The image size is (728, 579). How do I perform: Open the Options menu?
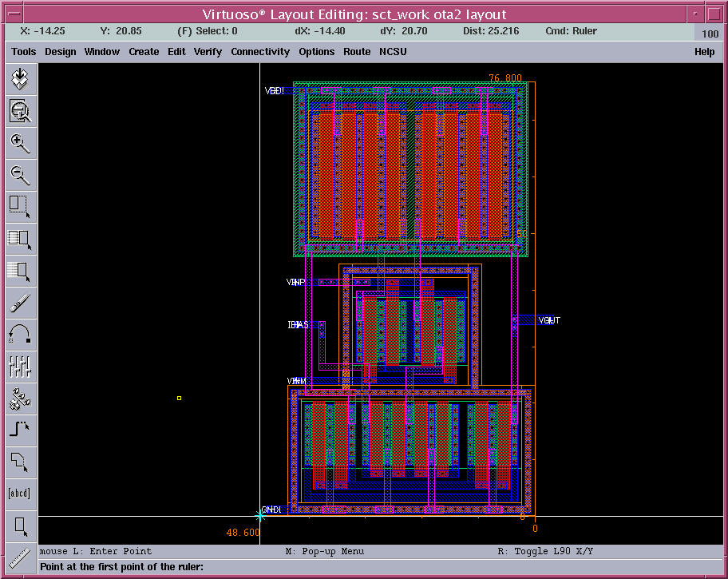(x=317, y=52)
